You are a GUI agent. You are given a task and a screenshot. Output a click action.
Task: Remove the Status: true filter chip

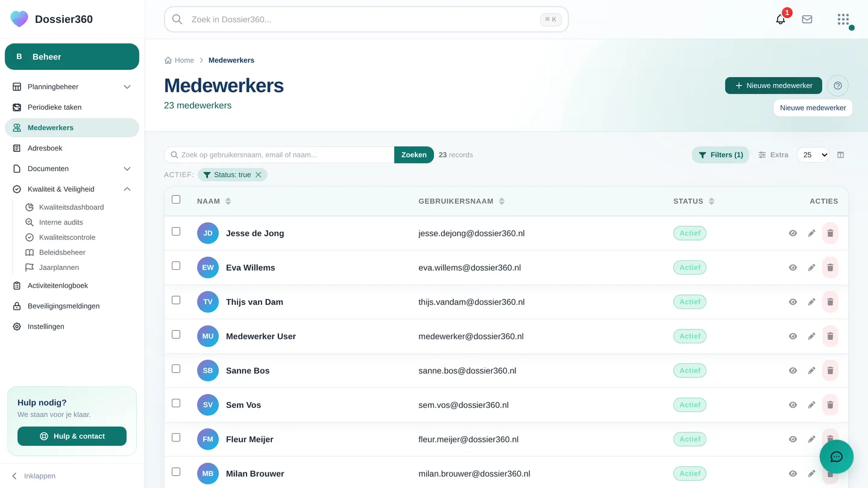pos(259,175)
